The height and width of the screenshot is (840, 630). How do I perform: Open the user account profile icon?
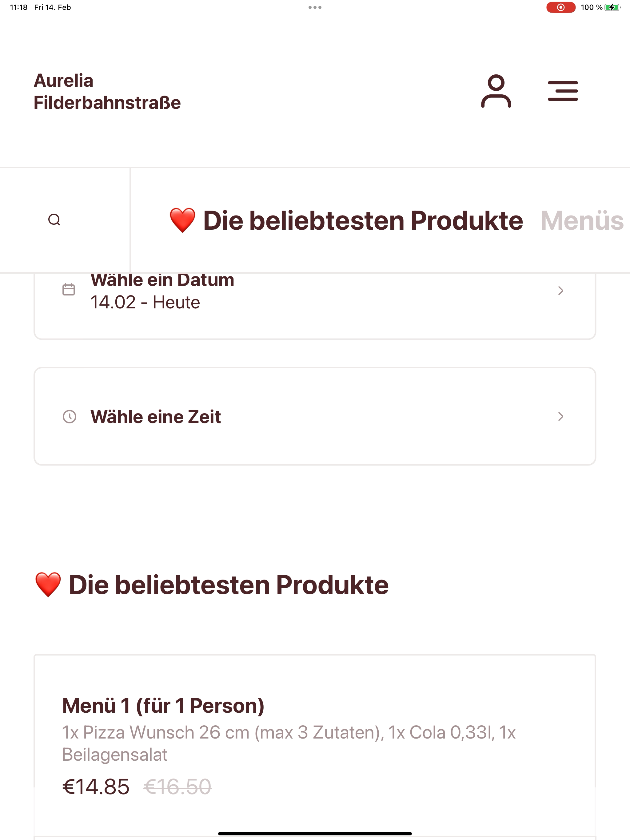(x=496, y=91)
